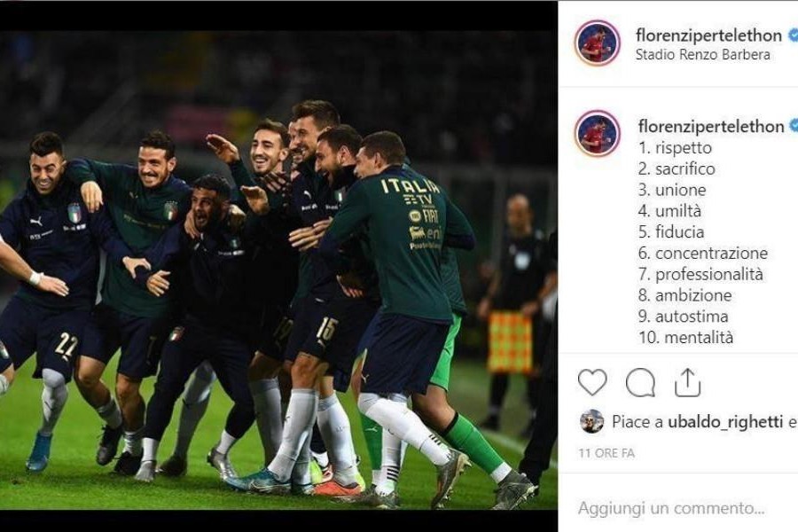Open florenzipertelethon username in caption

tap(711, 126)
